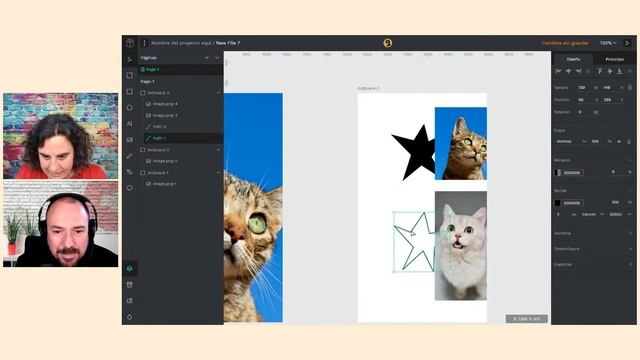Screen dimensions: 640x360
Task: Select the Artboard-3 layer
Action: pyautogui.click(x=180, y=93)
